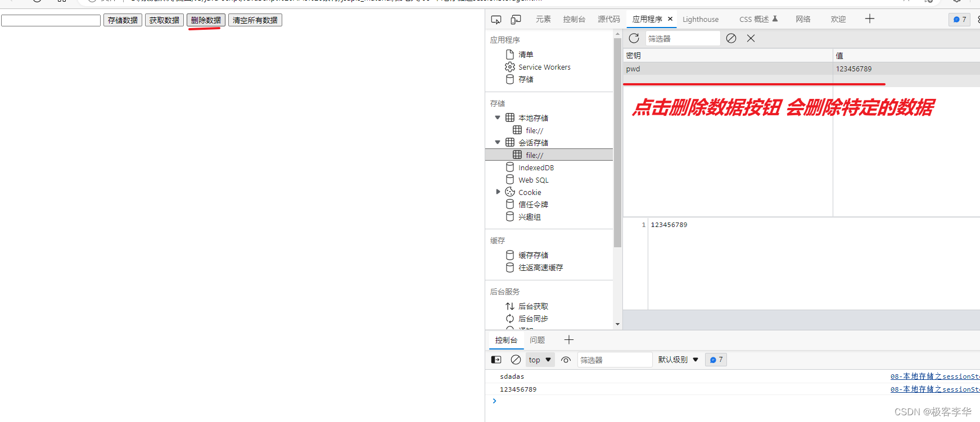
Task: Collapse the 会话存储 tree node
Action: [498, 142]
